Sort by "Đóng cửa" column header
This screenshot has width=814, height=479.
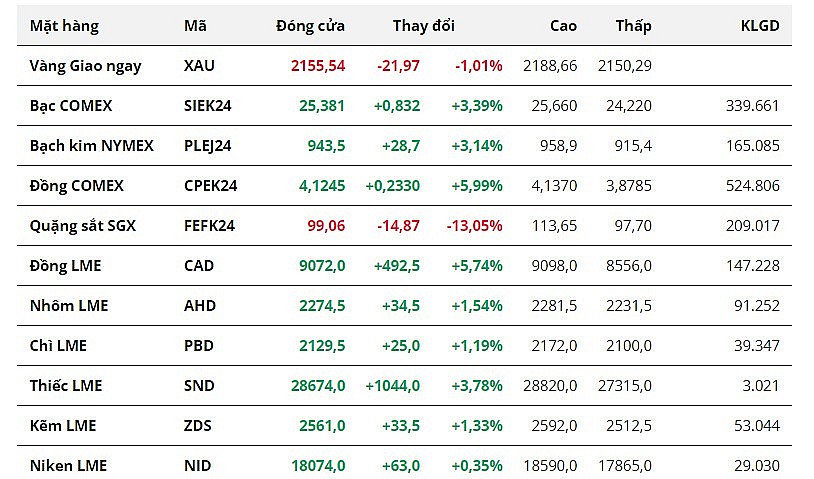[310, 26]
